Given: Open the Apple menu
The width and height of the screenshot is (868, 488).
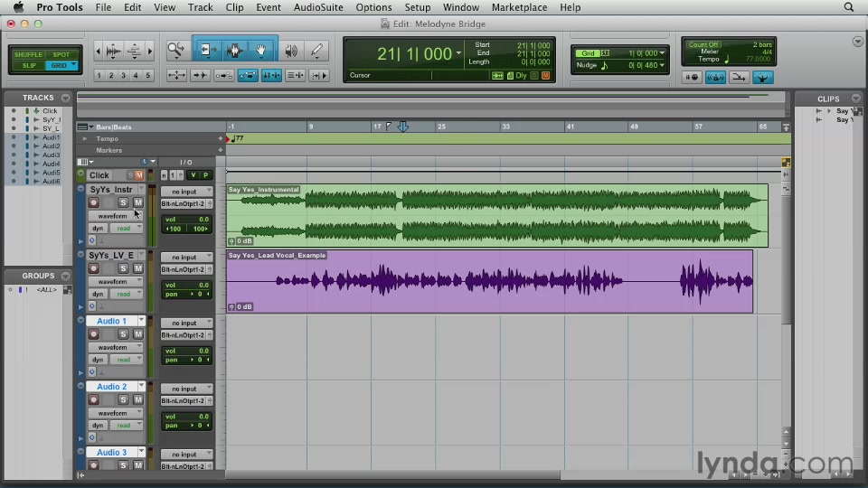Looking at the screenshot, I should tap(18, 7).
